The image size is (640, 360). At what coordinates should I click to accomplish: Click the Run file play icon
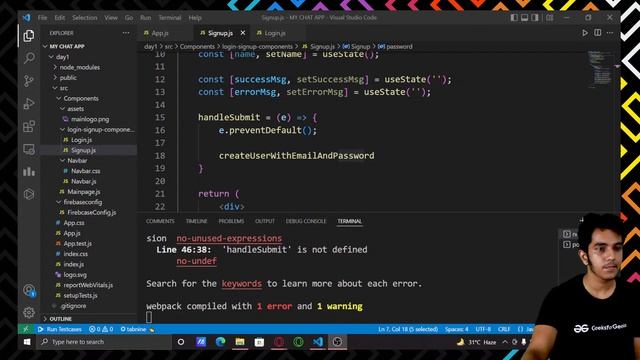585,33
